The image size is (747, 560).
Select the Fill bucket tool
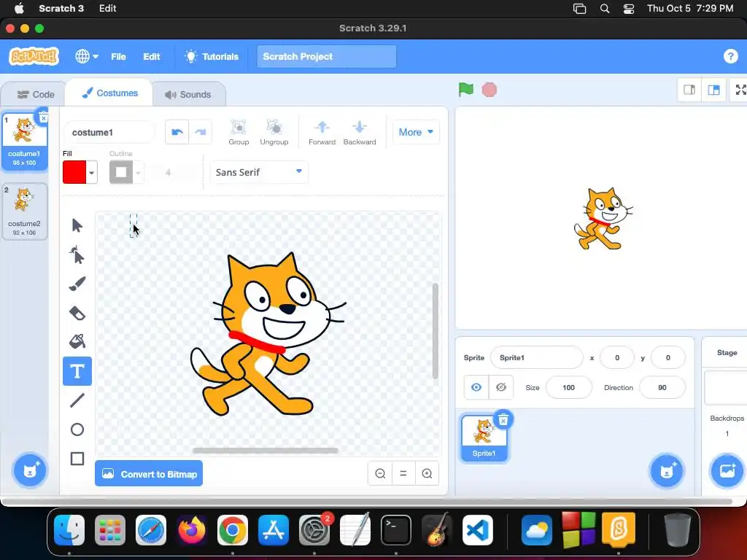point(77,341)
